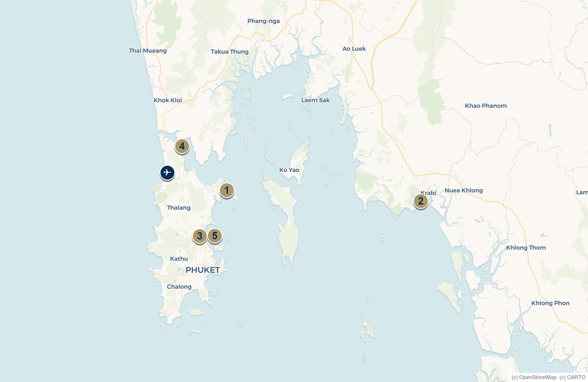
Task: Click the Phang-nga label
Action: pos(263,21)
